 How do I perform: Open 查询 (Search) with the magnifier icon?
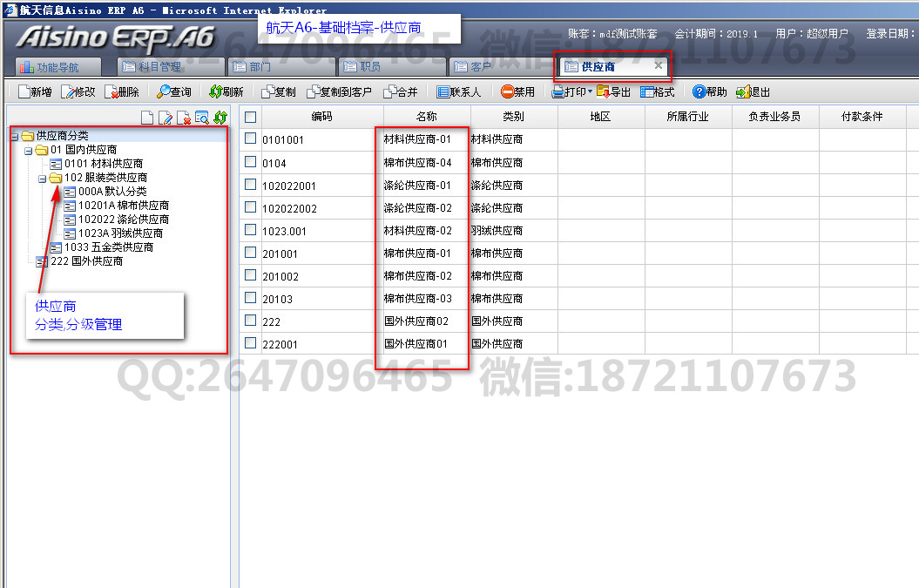pyautogui.click(x=163, y=91)
